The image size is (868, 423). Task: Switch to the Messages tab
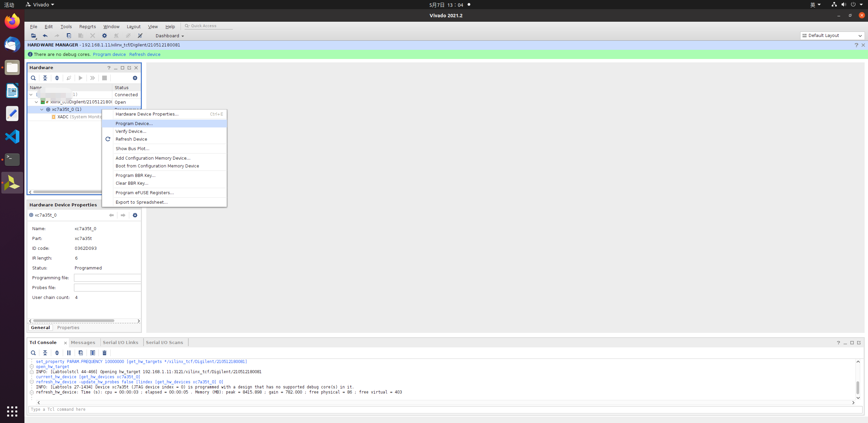coord(83,342)
